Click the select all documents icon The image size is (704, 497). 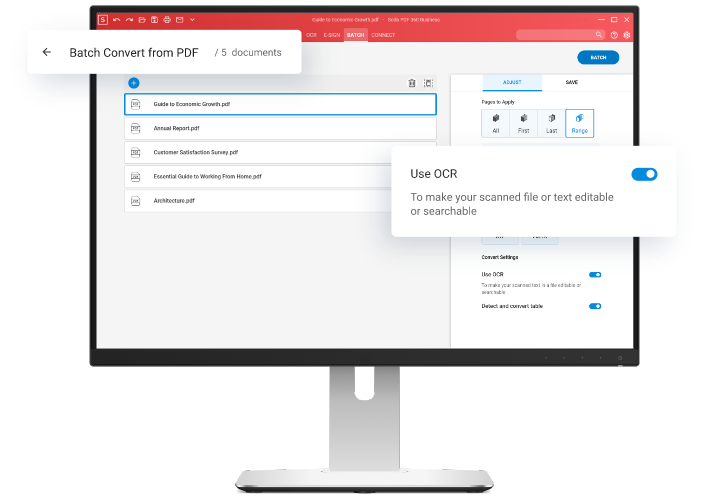pos(428,83)
